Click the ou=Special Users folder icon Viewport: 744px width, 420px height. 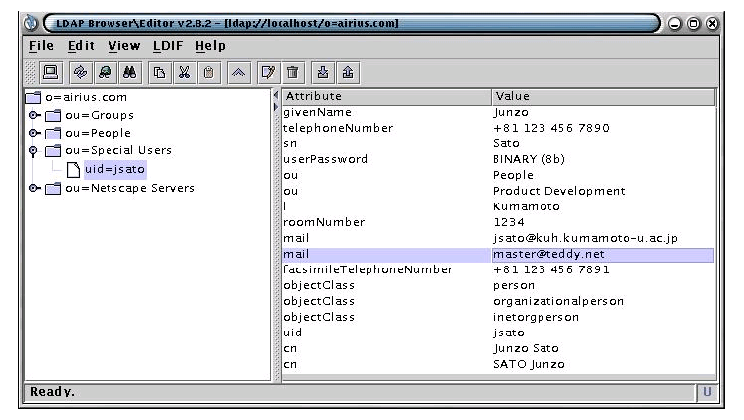pyautogui.click(x=53, y=150)
